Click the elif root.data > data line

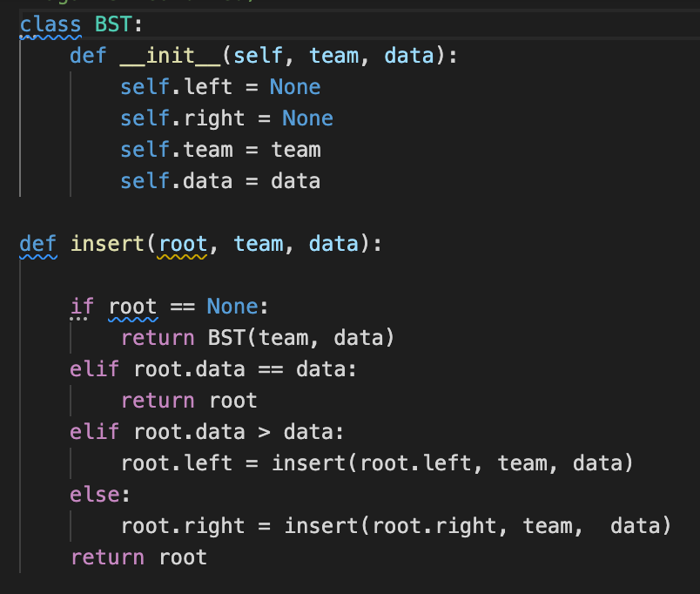pos(207,432)
